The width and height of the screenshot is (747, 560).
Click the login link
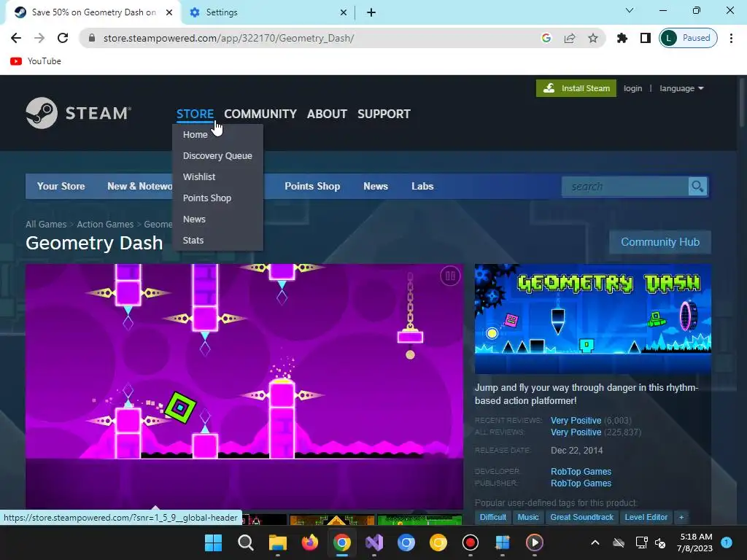pos(632,88)
